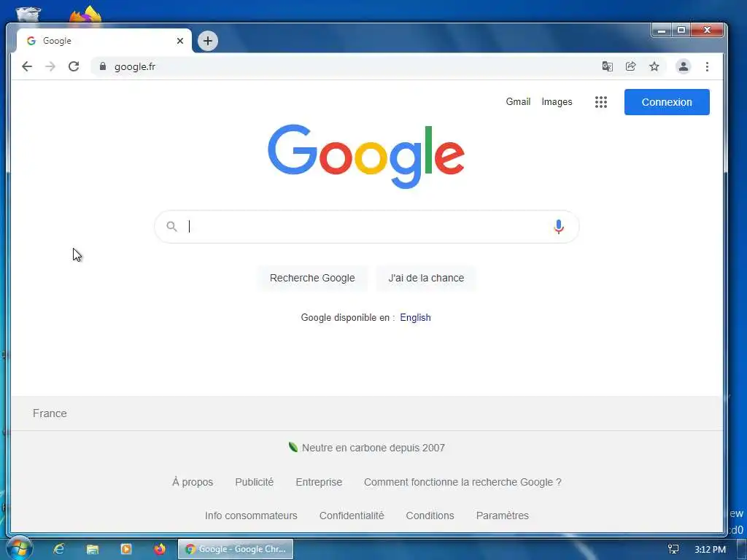Screen dimensions: 747x560
Task: Open Gmail link
Action: click(x=518, y=102)
